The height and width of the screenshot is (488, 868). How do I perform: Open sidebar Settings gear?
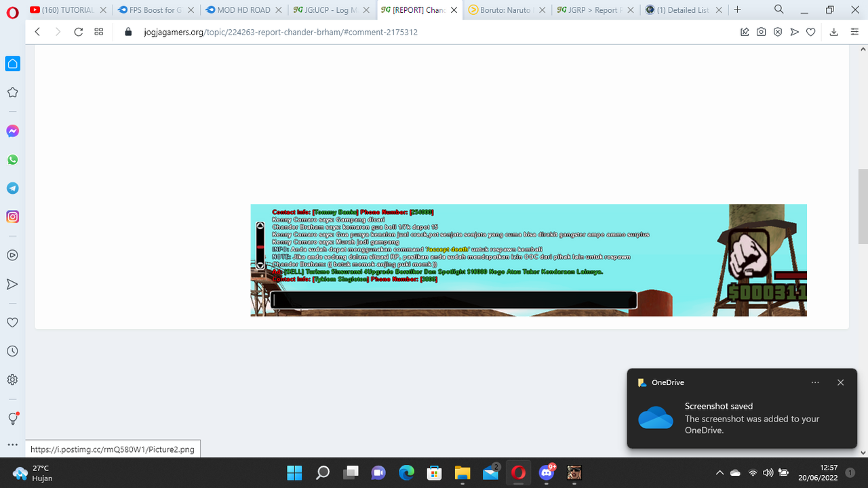click(x=12, y=380)
